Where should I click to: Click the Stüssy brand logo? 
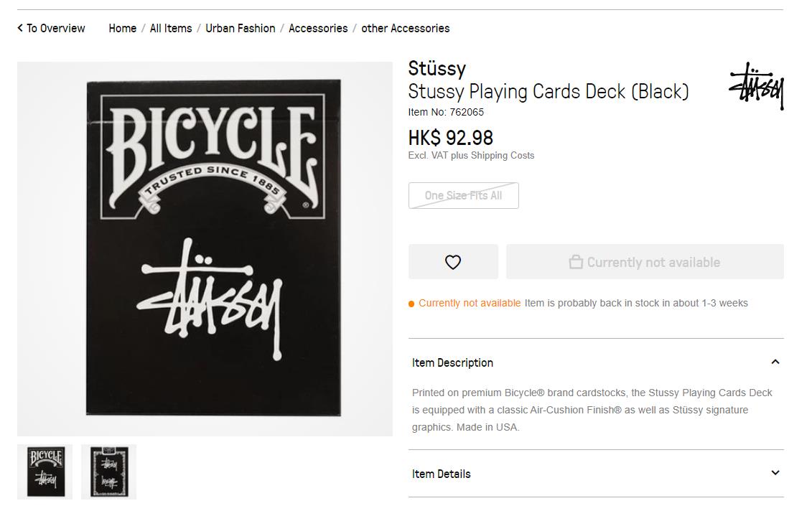click(x=756, y=86)
